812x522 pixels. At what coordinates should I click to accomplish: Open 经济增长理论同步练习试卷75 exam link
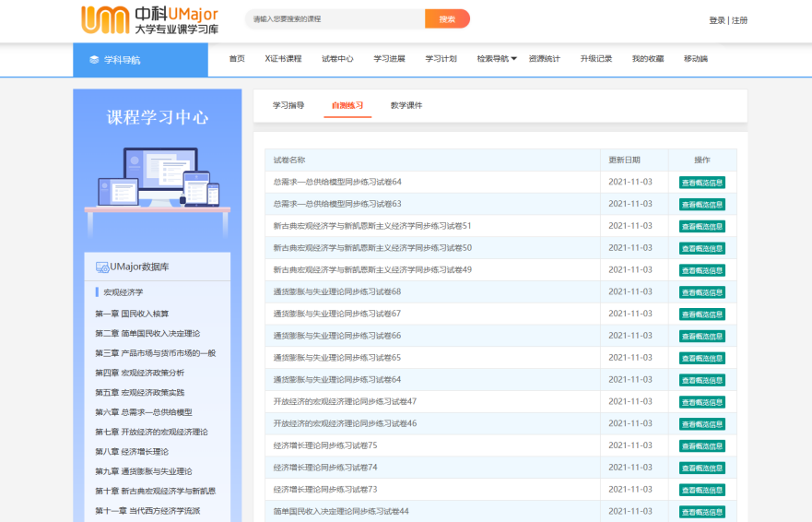click(325, 445)
